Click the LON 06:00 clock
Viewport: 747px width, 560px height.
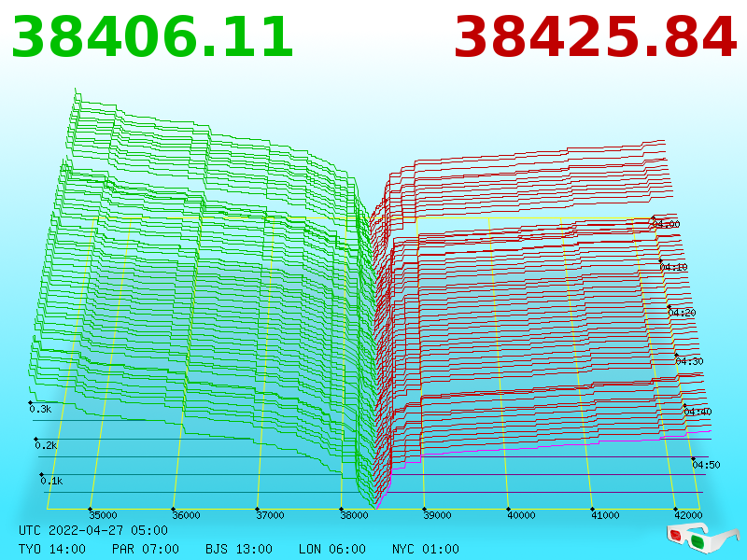click(332, 549)
